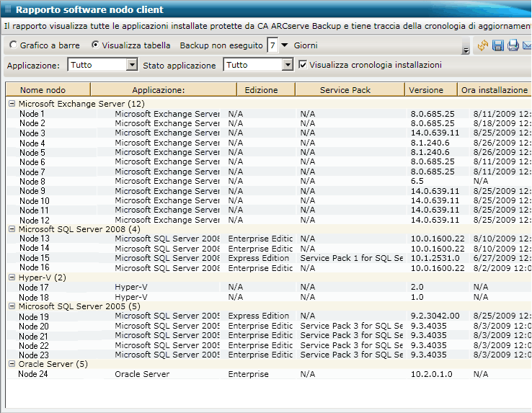Sort by the Edizione column header
This screenshot has width=532, height=413.
point(266,90)
